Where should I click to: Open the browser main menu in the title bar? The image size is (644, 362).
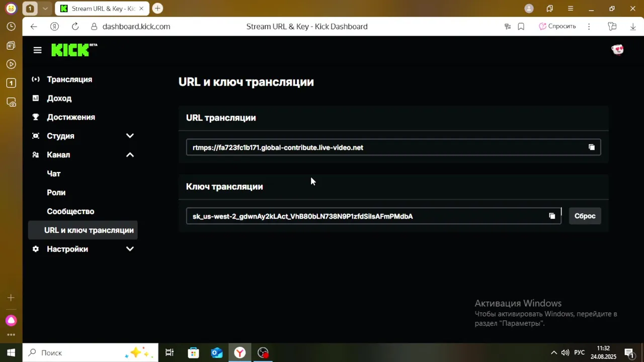click(571, 9)
